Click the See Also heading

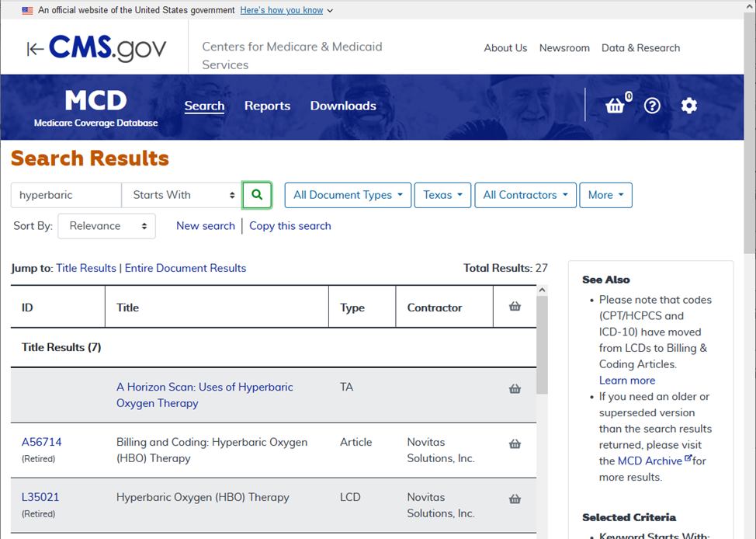[605, 280]
